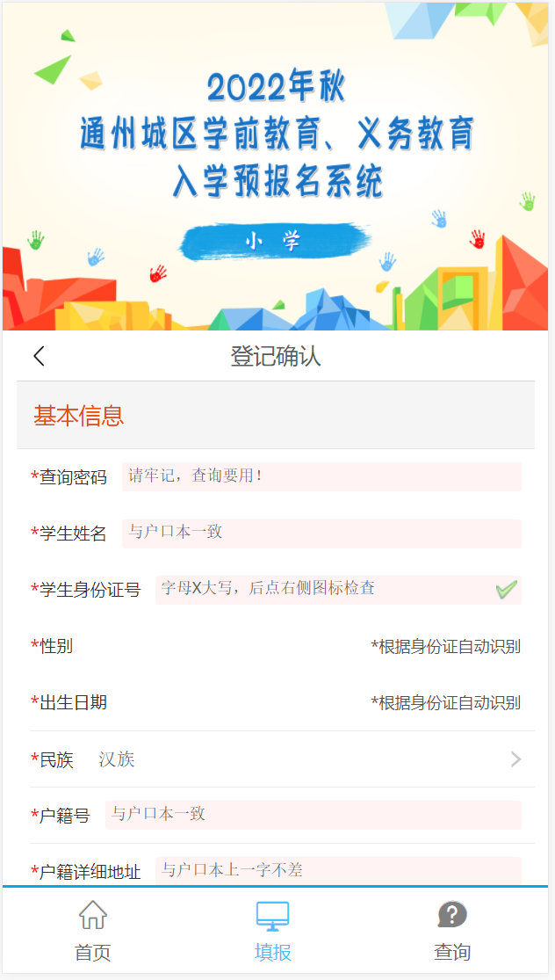This screenshot has height=980, width=555.
Task: Tap the back arrow icon
Action: point(39,356)
